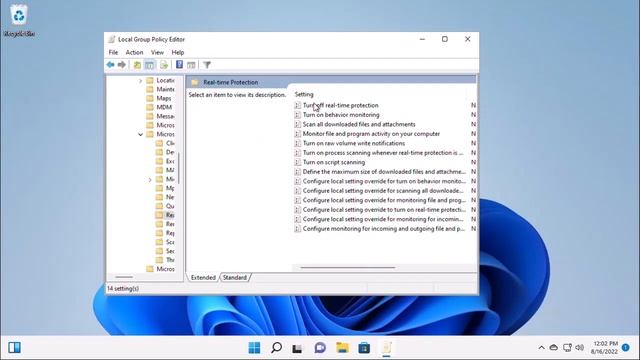This screenshot has width=640, height=360.
Task: Select "Configure monitoring for incoming and outgoing file"
Action: pyautogui.click(x=383, y=229)
